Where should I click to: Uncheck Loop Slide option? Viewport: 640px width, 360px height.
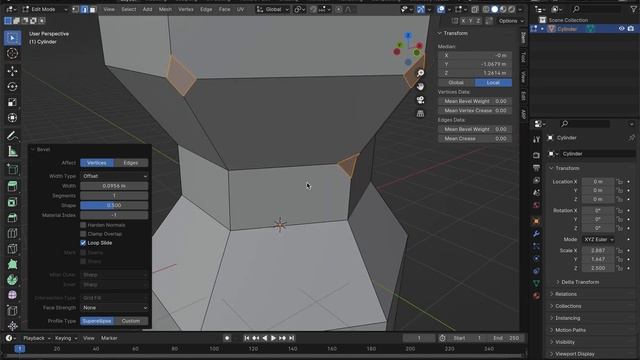[x=83, y=243]
